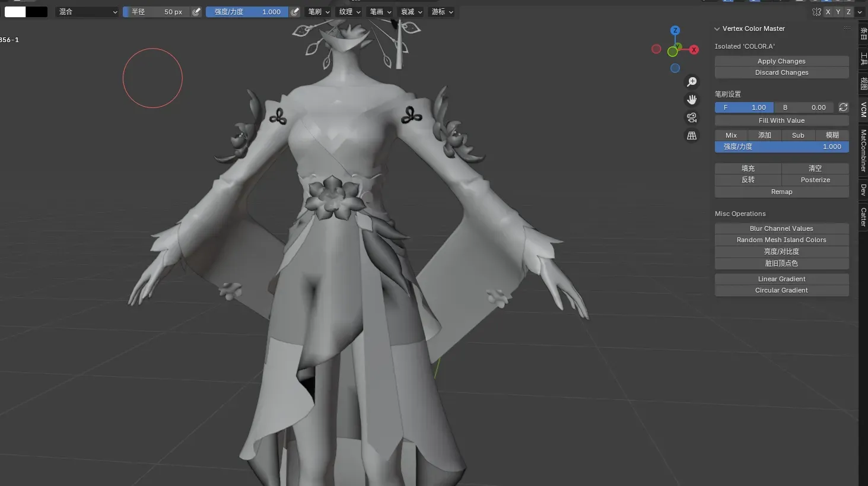This screenshot has height=486, width=868.
Task: Click the Linear Gradient button
Action: [781, 279]
